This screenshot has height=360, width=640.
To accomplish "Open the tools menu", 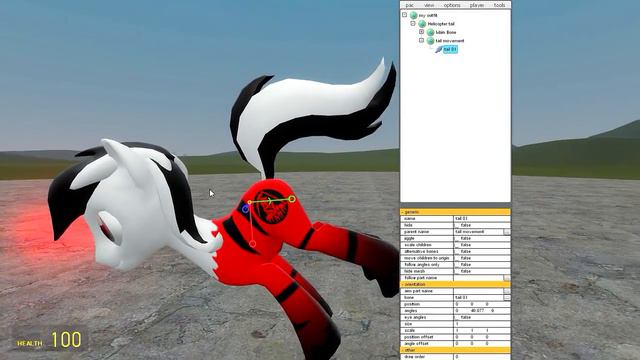I will (500, 5).
